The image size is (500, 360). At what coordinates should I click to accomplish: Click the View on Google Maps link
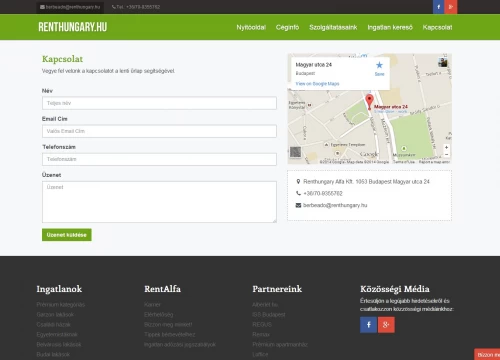point(317,84)
